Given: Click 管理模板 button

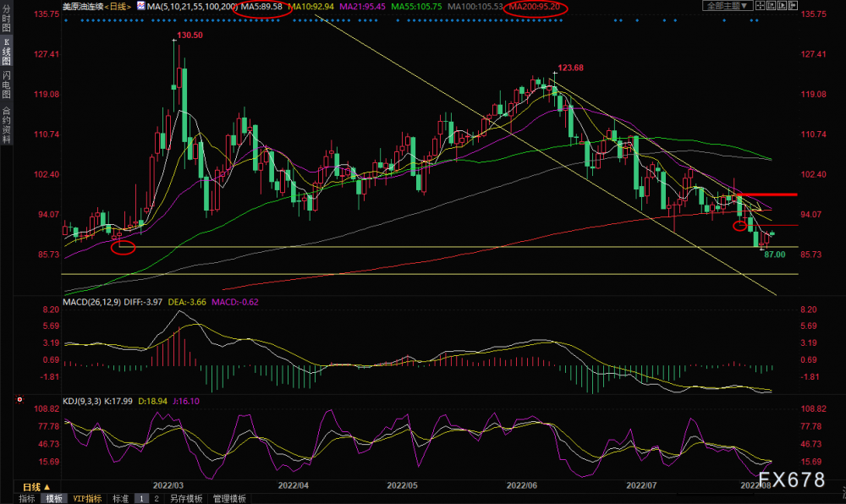Looking at the screenshot, I should (x=229, y=499).
